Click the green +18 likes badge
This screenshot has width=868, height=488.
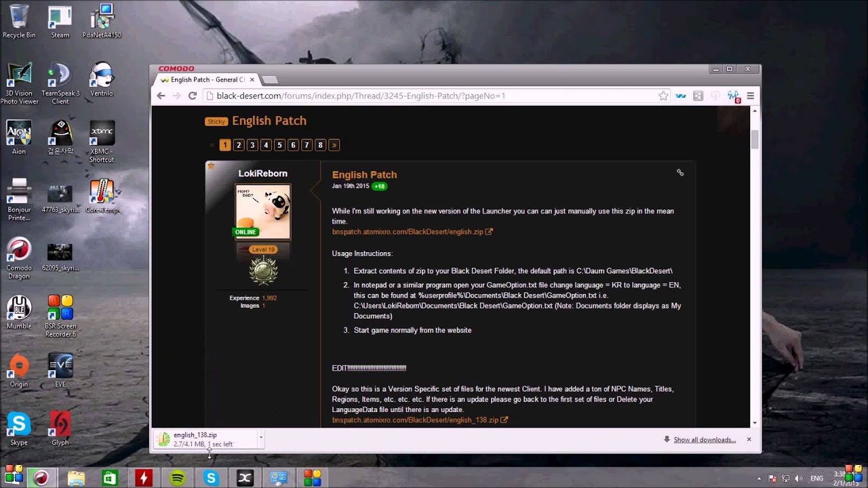[x=379, y=186]
